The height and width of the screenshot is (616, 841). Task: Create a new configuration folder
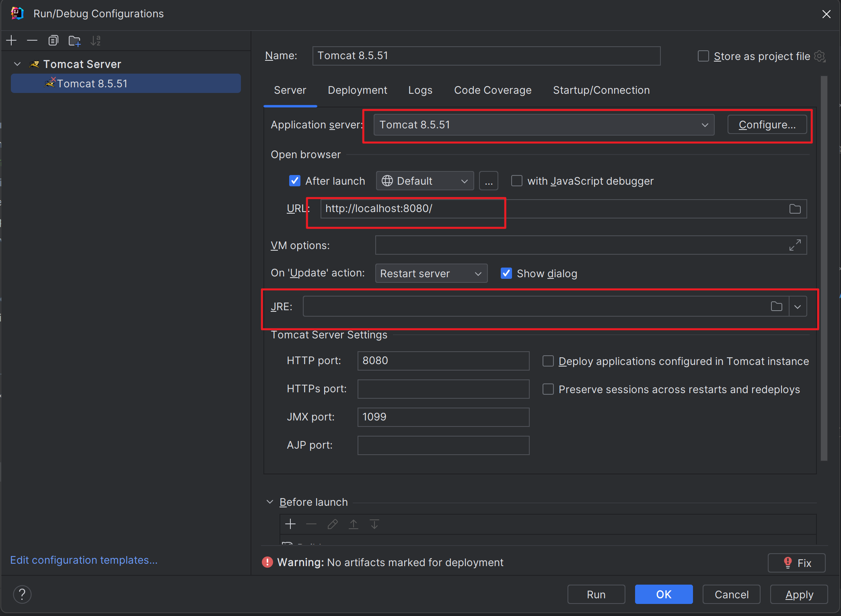point(74,40)
